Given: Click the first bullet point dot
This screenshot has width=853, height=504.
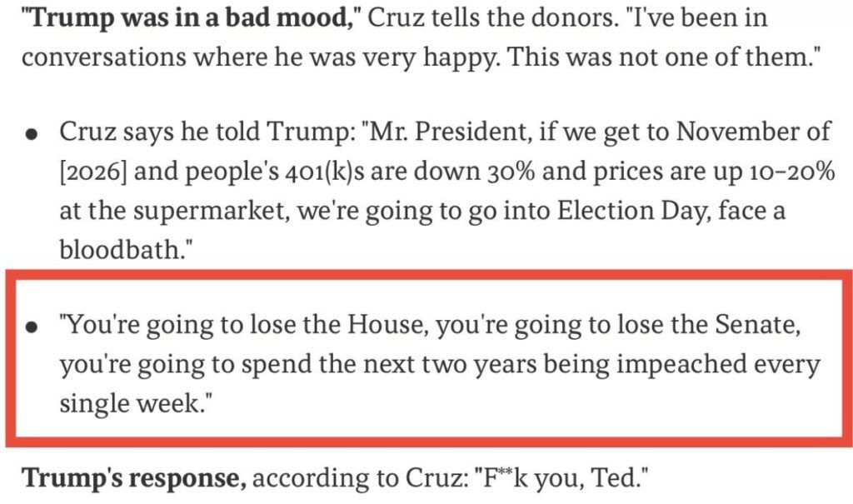Looking at the screenshot, I should pyautogui.click(x=31, y=135).
